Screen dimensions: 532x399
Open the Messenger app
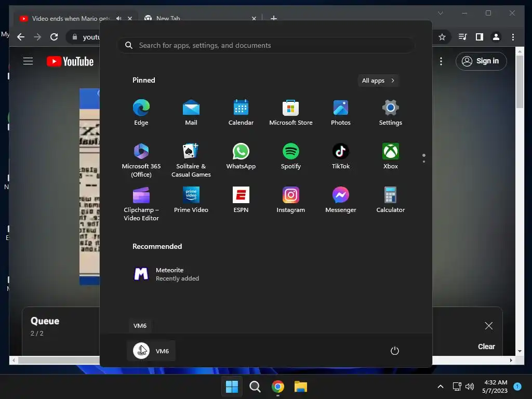[341, 200]
